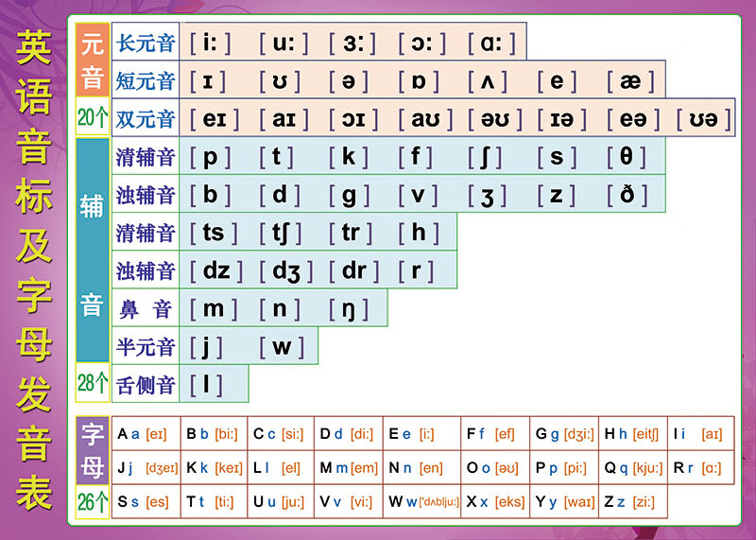Select the short vowel [æ] symbol

pyautogui.click(x=630, y=81)
